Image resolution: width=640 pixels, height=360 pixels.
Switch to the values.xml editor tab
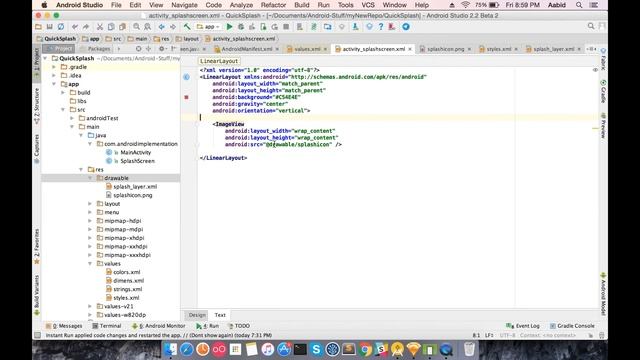pyautogui.click(x=307, y=49)
